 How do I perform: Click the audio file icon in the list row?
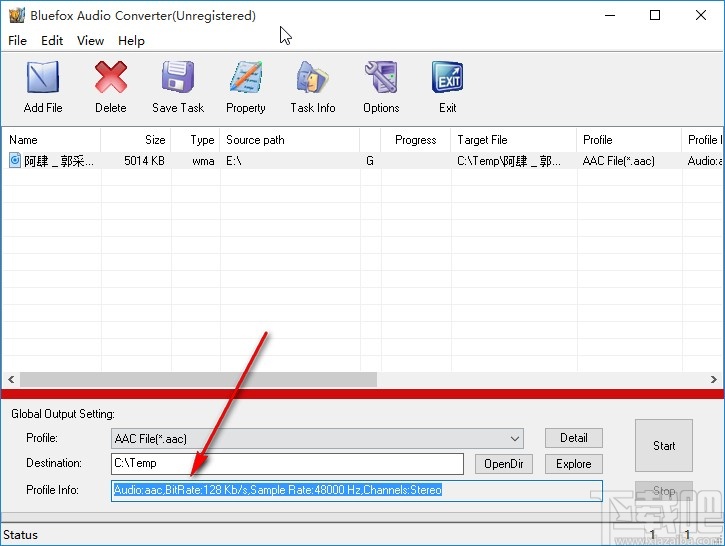click(15, 160)
